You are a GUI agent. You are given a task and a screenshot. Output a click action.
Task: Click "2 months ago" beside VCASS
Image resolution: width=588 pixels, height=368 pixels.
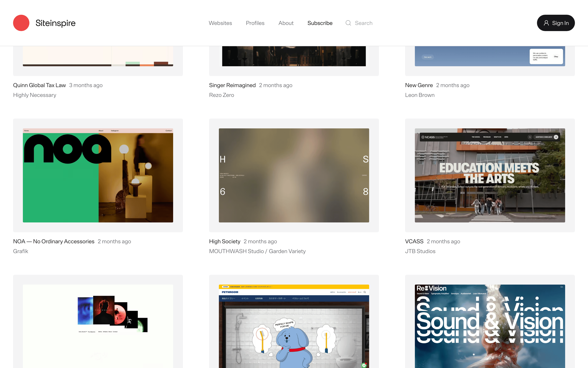point(443,241)
